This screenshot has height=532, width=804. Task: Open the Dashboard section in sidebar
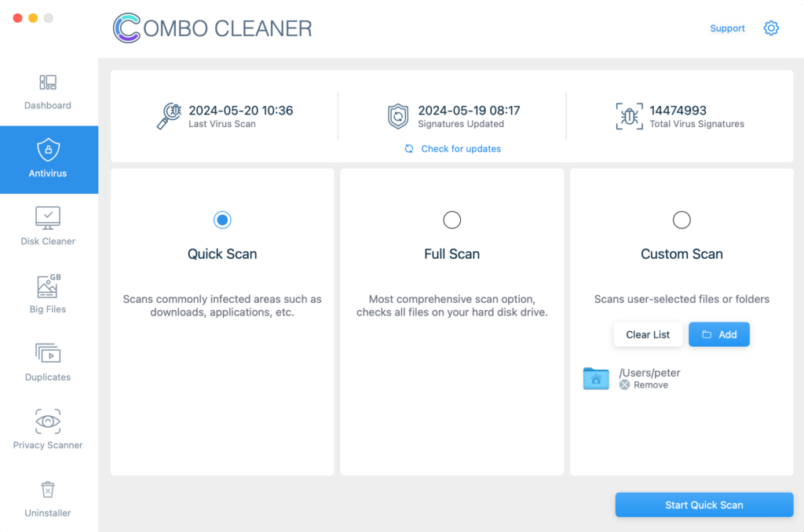pos(47,92)
